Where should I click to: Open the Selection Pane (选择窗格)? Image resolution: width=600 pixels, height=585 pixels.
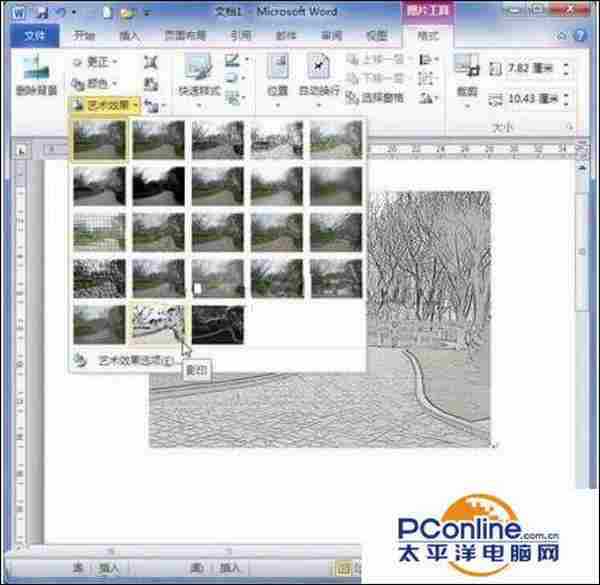(375, 98)
